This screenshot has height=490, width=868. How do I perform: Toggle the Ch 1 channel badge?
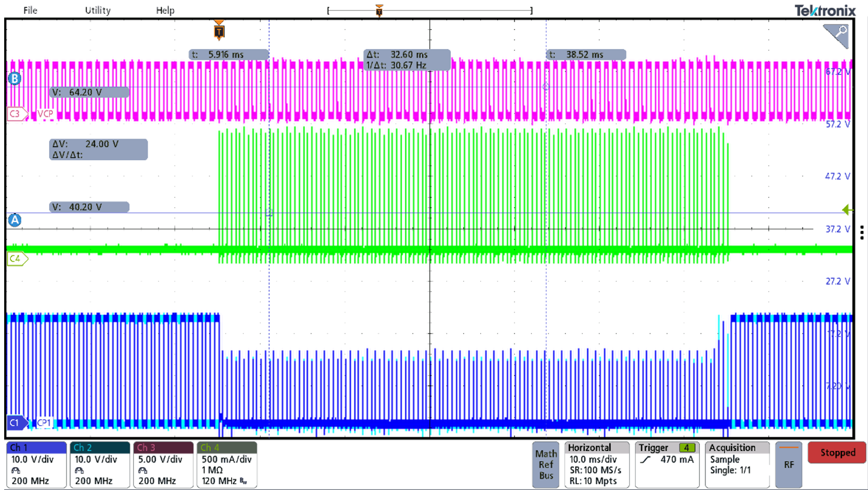(36, 464)
